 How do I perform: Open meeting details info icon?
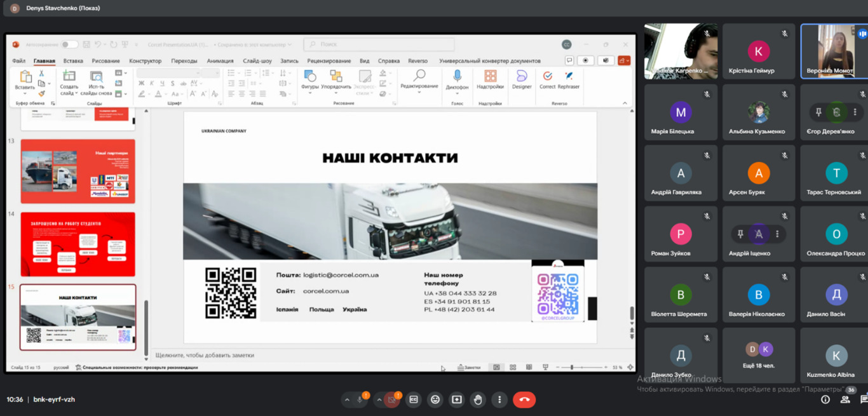825,399
